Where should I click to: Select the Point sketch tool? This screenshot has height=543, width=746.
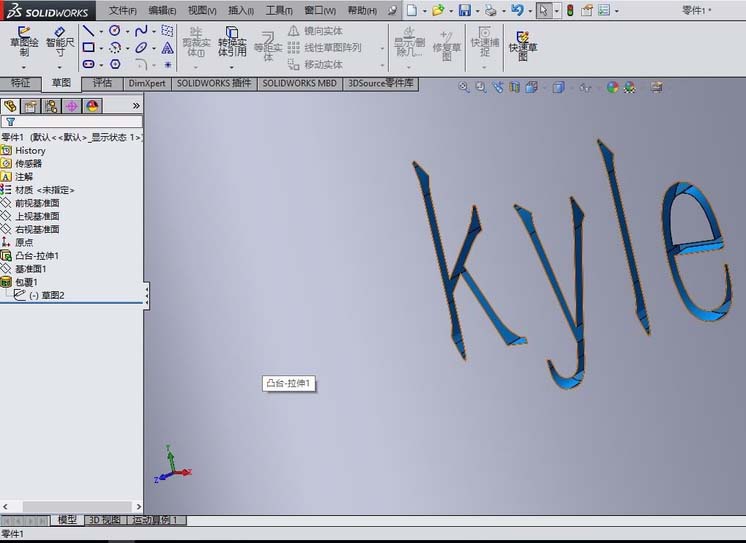pyautogui.click(x=167, y=64)
